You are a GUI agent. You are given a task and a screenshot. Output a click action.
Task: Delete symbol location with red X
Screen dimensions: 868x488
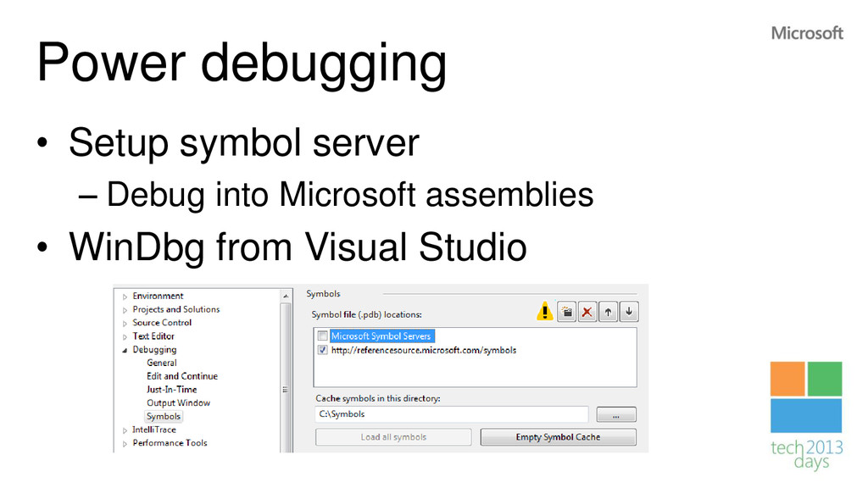coord(587,312)
